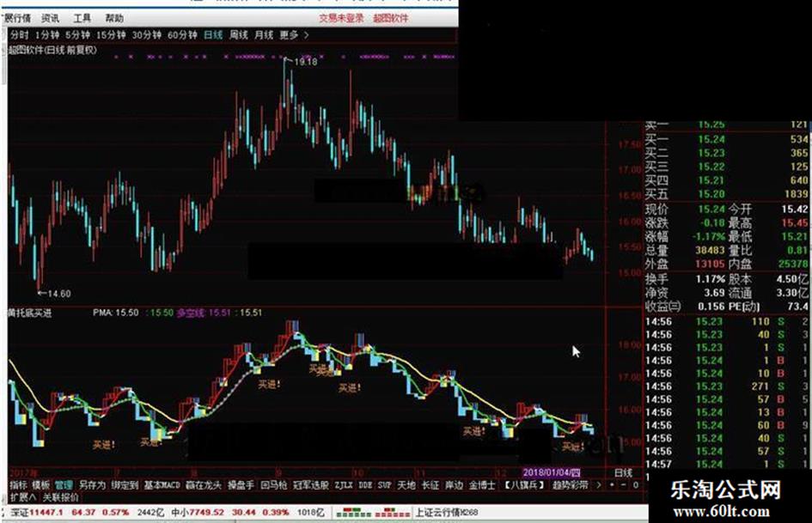Image resolution: width=812 pixels, height=523 pixels.
Task: Click the 0 reset icon in the indicator bar
Action: (635, 485)
